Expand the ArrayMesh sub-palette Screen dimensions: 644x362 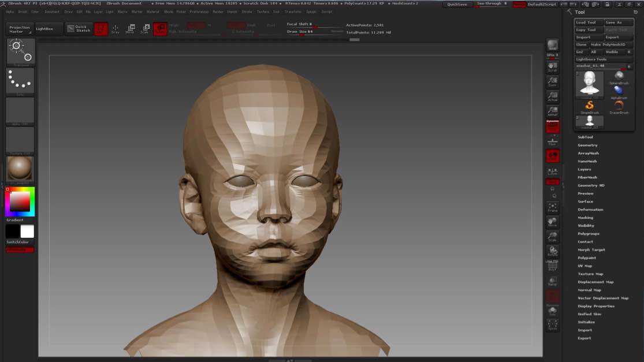tap(588, 153)
